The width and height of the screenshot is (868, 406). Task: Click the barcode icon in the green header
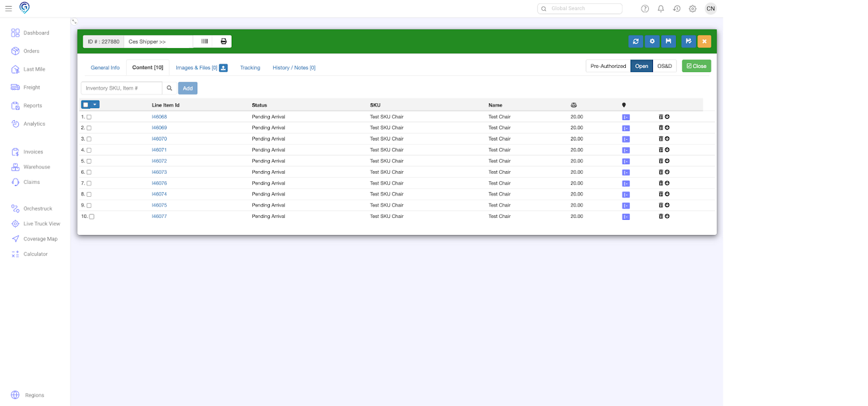204,41
